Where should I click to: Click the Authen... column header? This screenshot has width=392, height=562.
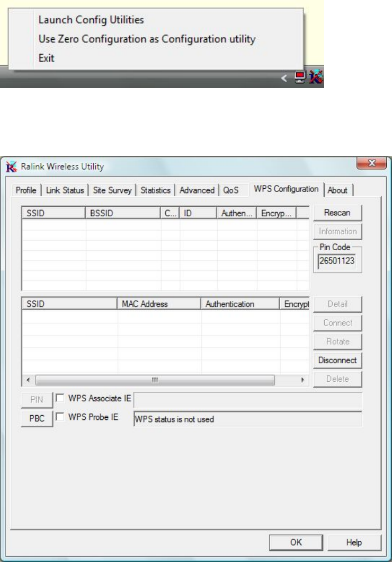tap(237, 213)
